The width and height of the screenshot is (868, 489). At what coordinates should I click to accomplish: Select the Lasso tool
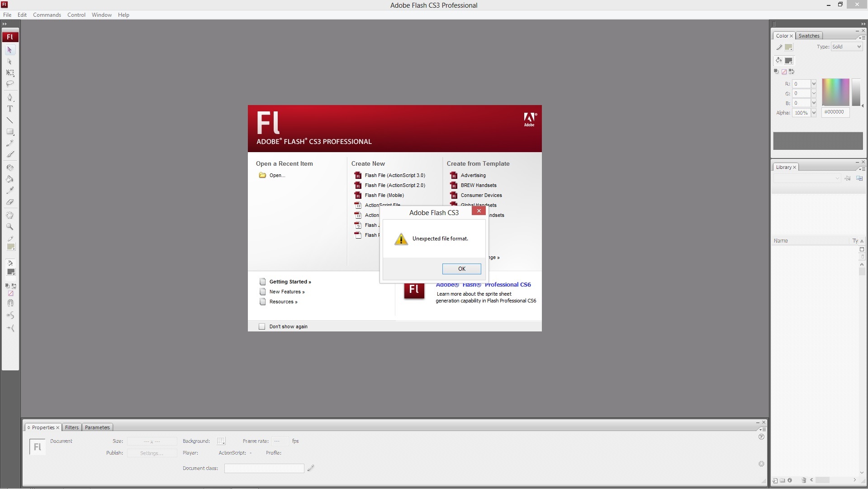[10, 84]
